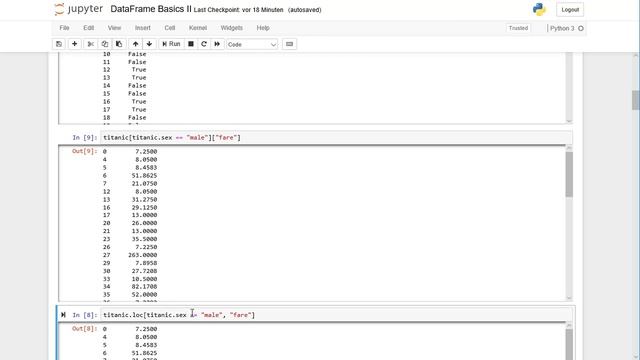Select the value 29.1250 in Out[9]

coord(144,207)
